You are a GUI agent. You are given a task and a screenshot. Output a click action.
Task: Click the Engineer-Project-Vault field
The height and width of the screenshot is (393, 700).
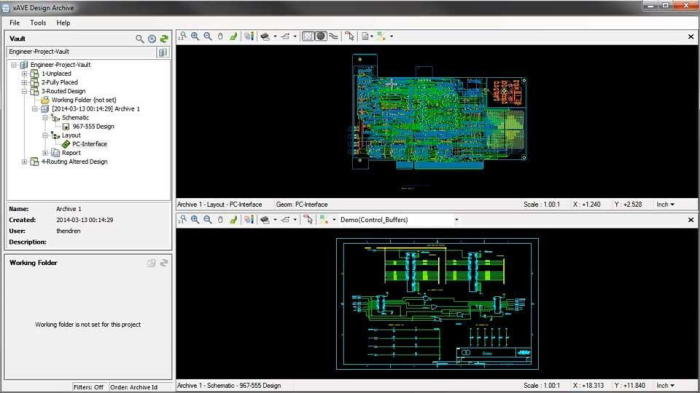pyautogui.click(x=81, y=52)
